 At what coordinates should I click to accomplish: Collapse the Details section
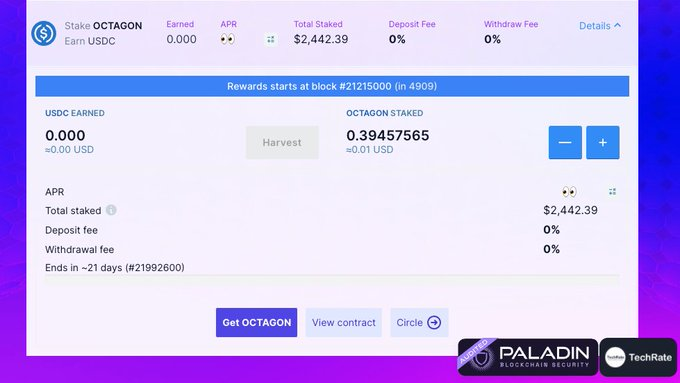(x=600, y=26)
